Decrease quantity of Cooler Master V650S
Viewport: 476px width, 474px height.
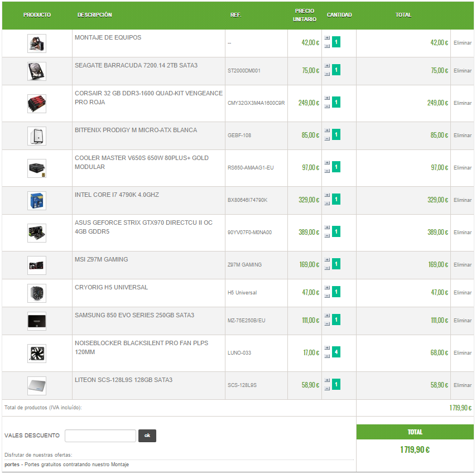pos(327,171)
